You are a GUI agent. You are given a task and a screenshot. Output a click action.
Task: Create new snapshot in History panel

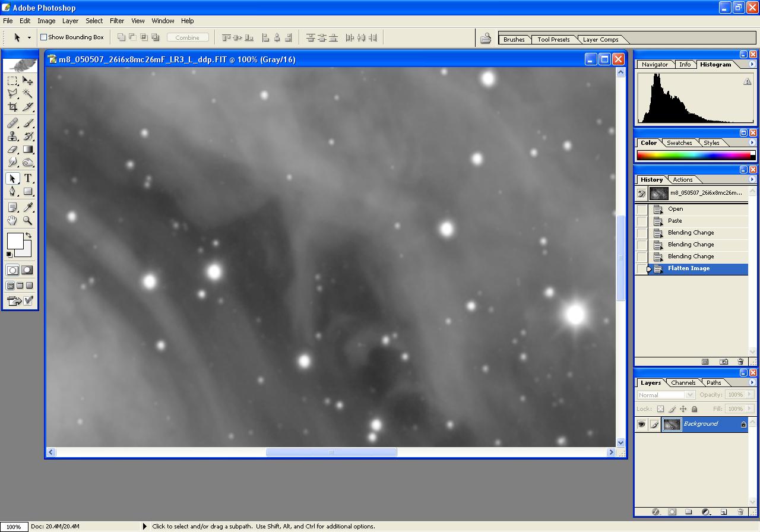coord(724,362)
